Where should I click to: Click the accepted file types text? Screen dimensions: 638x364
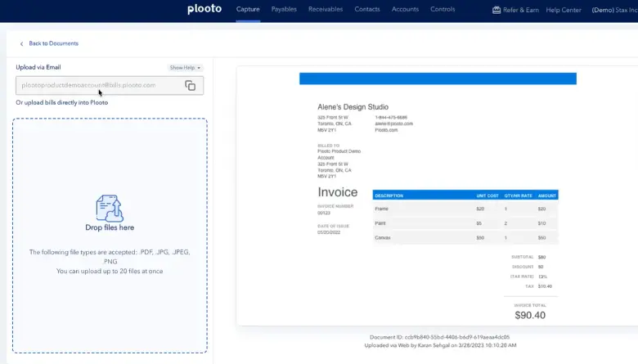coord(110,257)
